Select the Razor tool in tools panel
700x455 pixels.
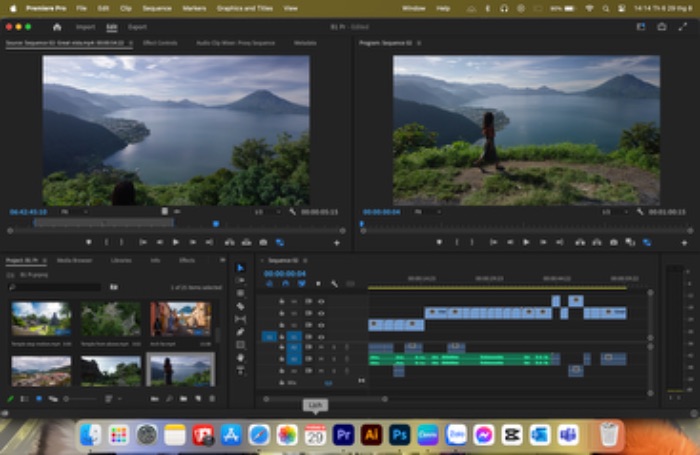point(240,306)
